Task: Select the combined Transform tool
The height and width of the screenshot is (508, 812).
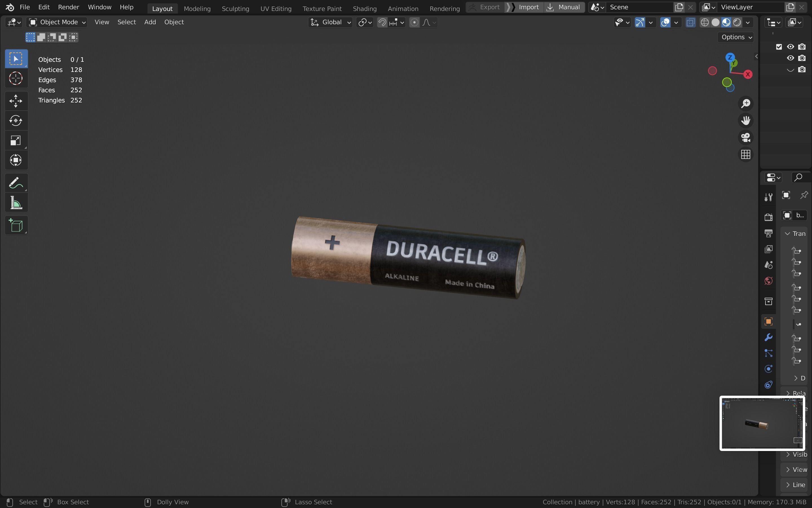Action: (16, 160)
